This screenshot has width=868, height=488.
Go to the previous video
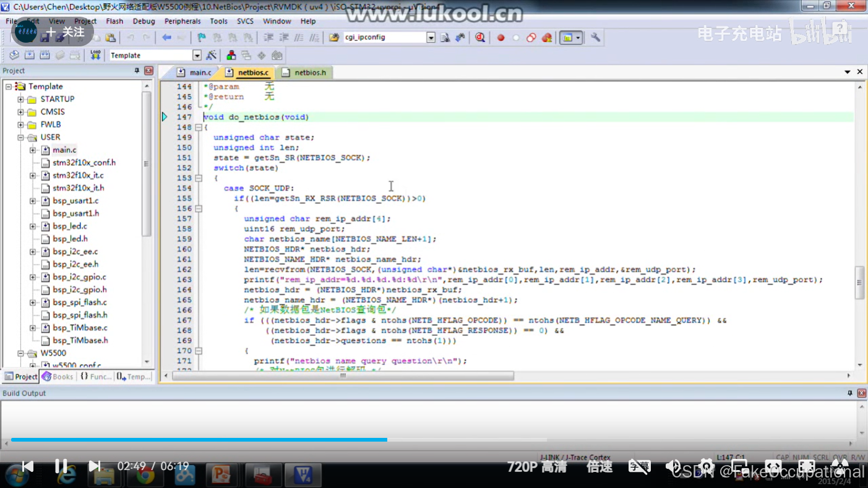tap(27, 466)
